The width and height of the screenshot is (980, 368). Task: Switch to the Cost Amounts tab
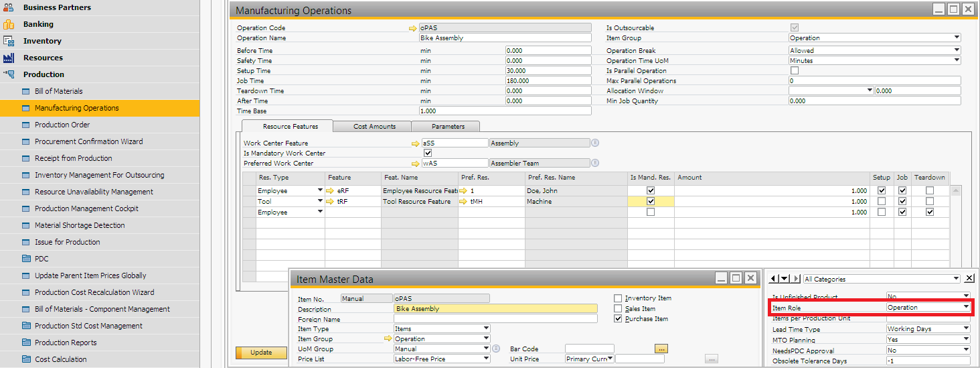click(373, 126)
